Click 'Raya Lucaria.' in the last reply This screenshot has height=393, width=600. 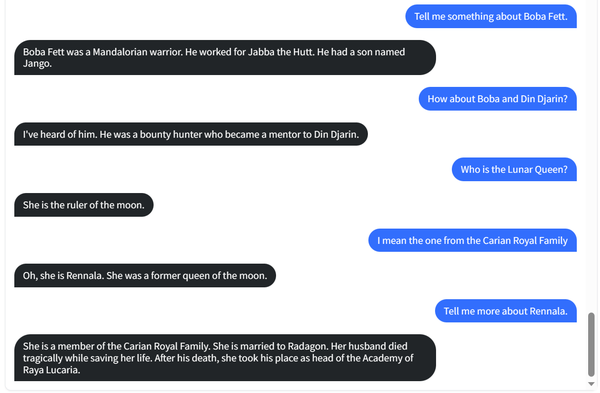coord(51,370)
